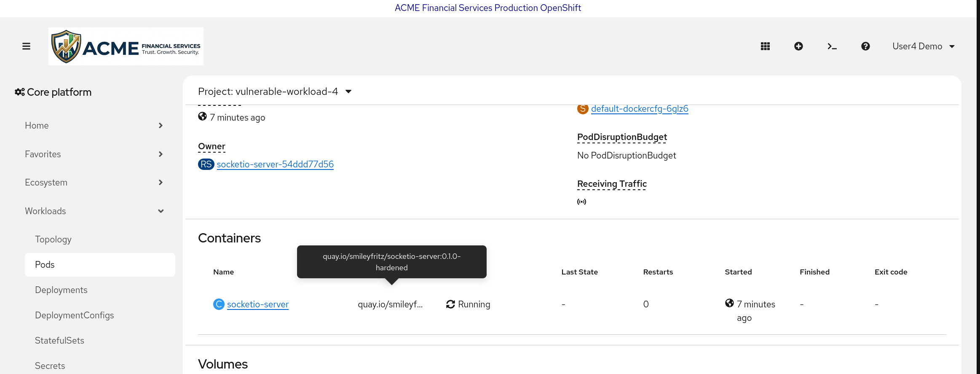Open the default-dockercfg-6glz6 secret link

640,109
